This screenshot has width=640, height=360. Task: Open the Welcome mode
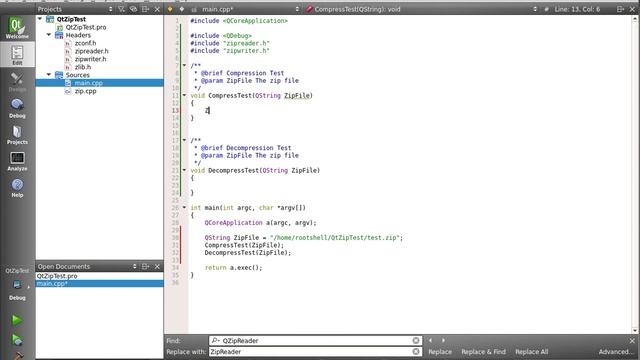(x=17, y=28)
